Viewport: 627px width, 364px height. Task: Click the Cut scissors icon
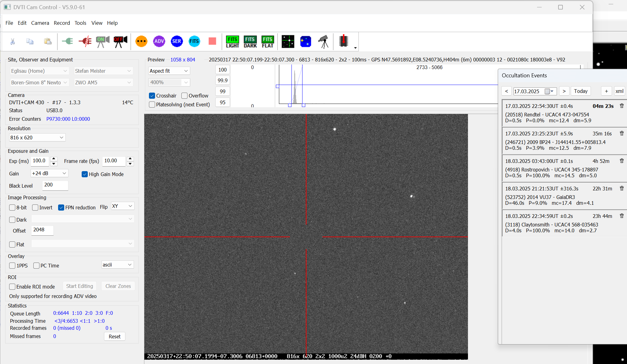point(13,41)
